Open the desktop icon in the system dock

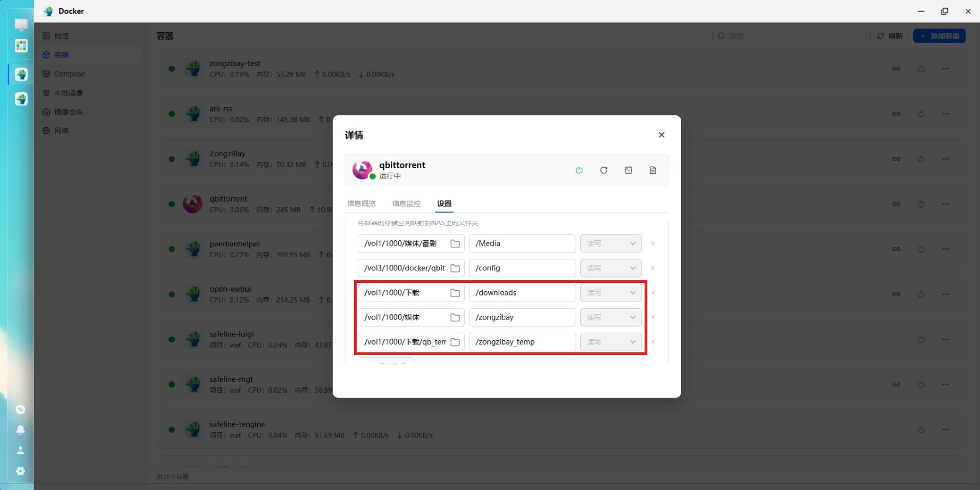[21, 25]
